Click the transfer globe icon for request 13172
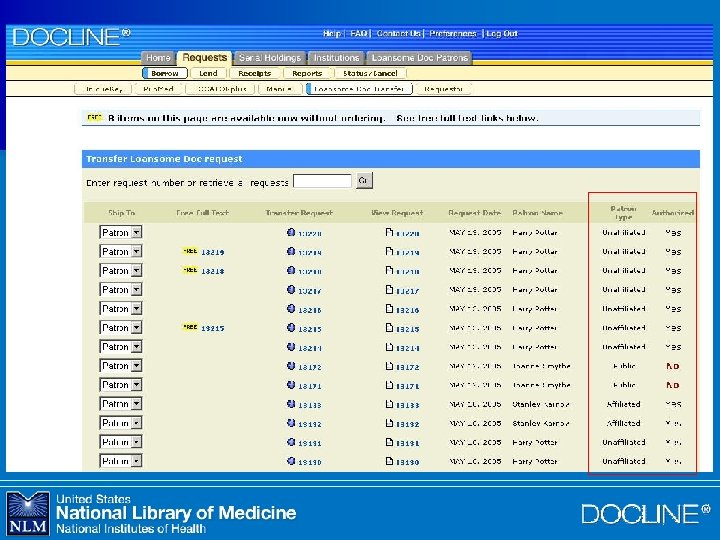 coord(291,366)
